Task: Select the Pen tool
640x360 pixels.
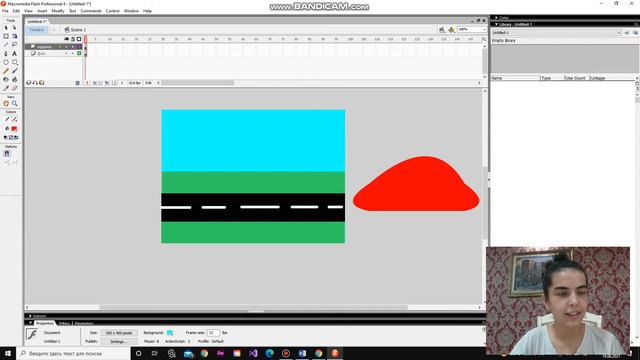Action: tap(6, 53)
